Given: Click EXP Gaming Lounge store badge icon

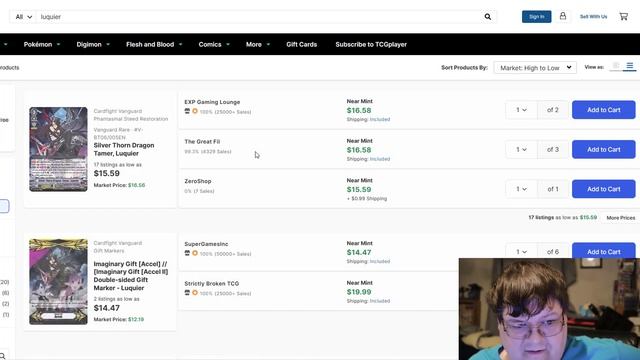Looking at the screenshot, I should [x=187, y=111].
